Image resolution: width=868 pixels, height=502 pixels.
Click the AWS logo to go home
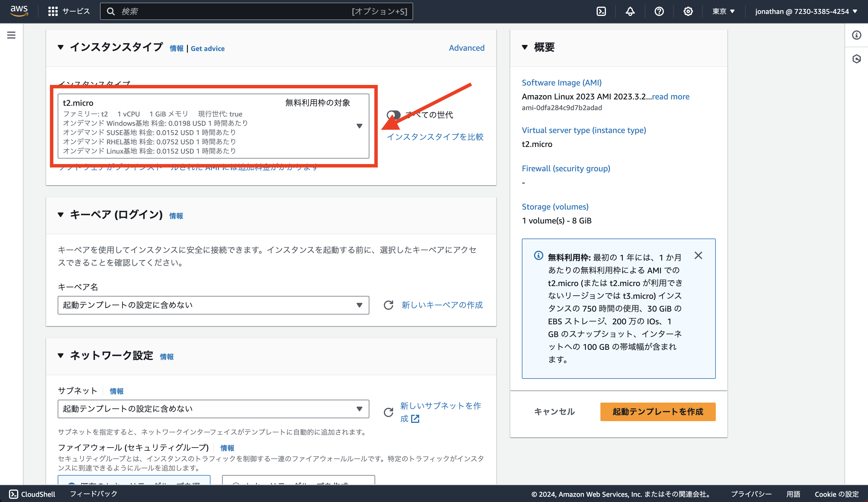point(19,11)
